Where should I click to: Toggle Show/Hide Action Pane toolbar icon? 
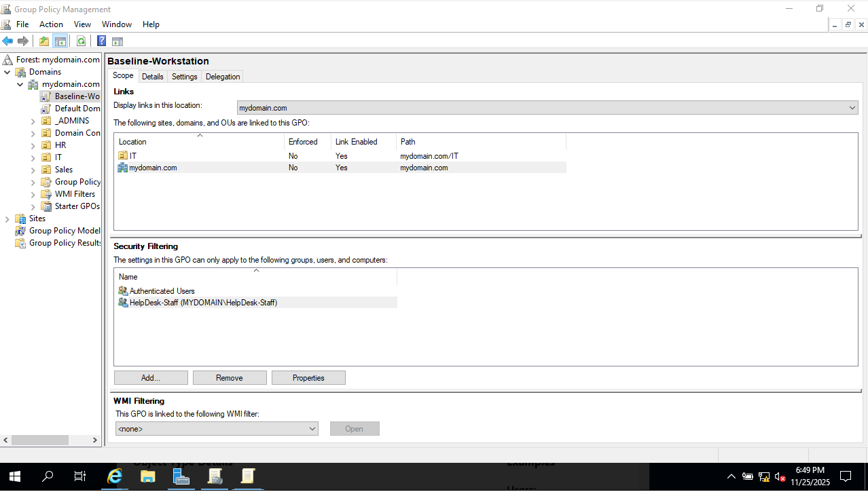coord(117,41)
